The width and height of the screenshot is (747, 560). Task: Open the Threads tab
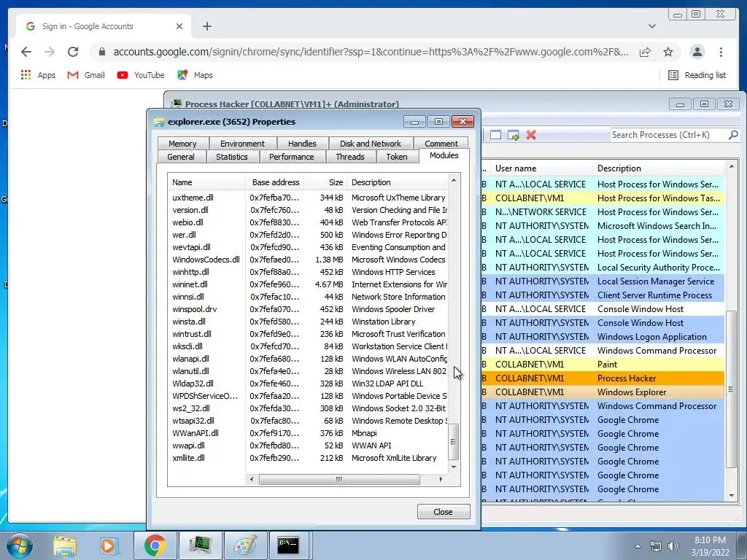point(350,157)
